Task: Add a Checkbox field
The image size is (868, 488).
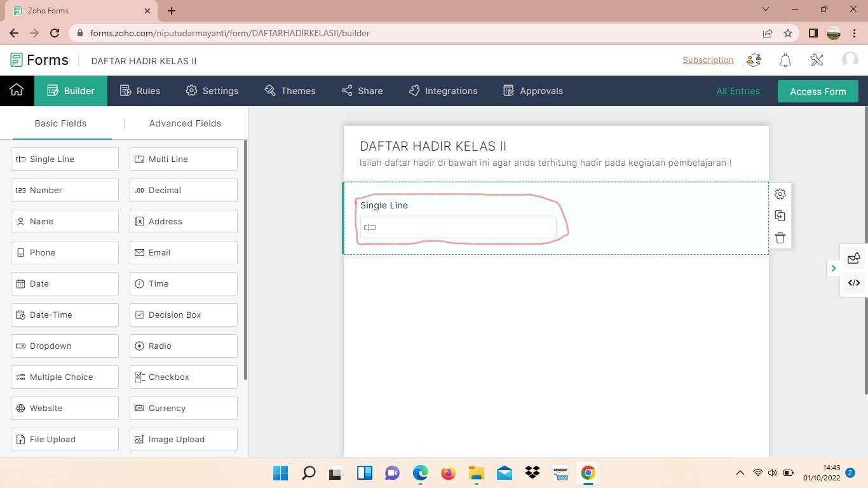Action: [184, 377]
